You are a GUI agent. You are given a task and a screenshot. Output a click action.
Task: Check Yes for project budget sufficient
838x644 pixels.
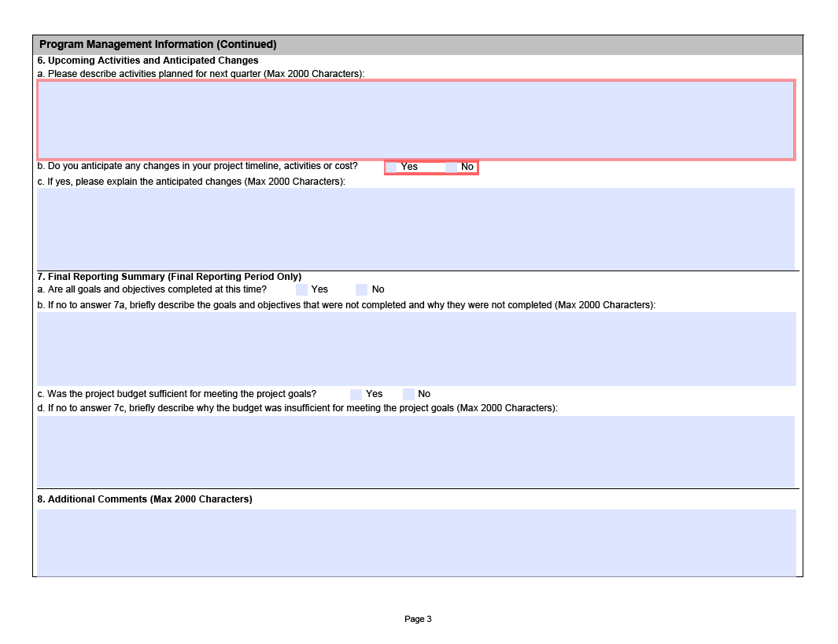tap(356, 394)
